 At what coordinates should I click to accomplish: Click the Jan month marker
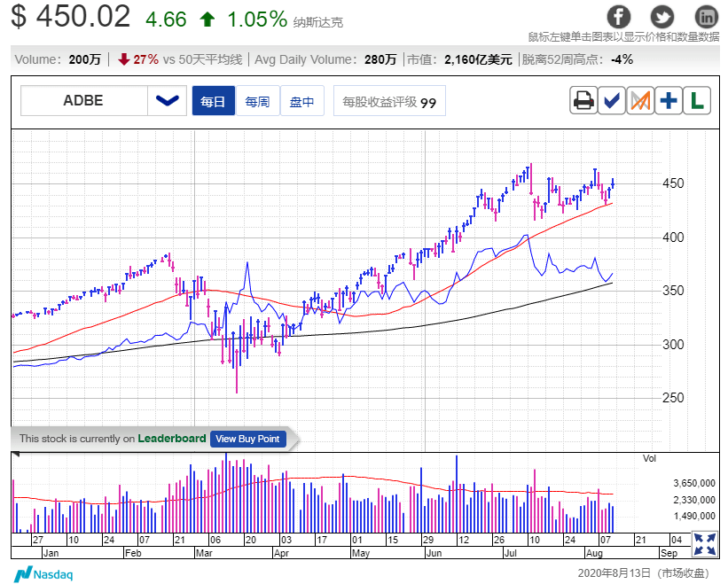[51, 553]
